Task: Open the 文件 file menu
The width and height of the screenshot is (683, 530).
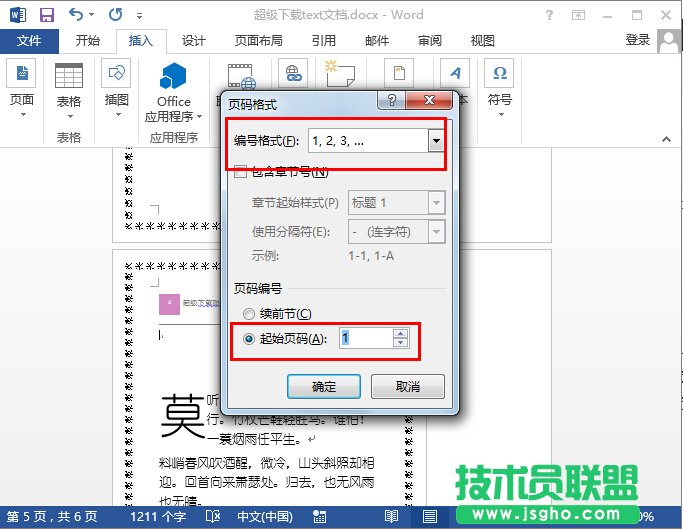Action: (x=30, y=41)
